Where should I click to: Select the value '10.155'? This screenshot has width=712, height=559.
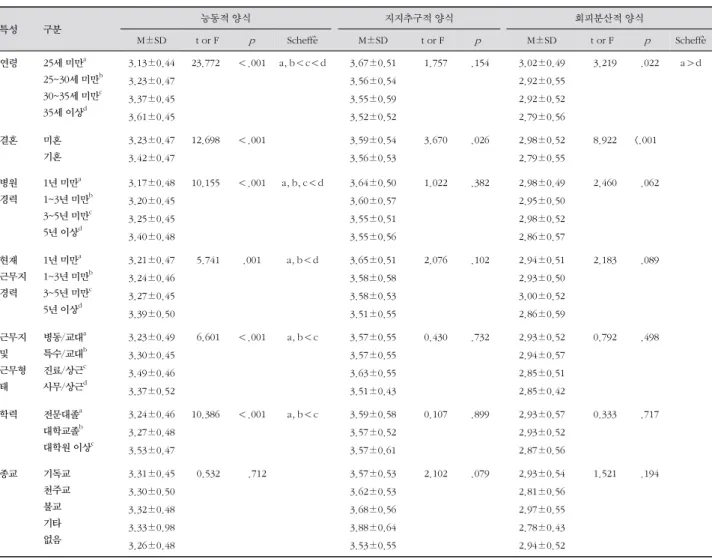[206, 183]
